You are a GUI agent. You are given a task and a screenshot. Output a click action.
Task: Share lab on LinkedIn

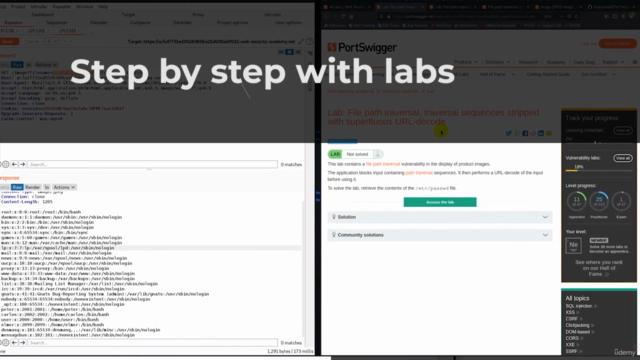pyautogui.click(x=540, y=133)
